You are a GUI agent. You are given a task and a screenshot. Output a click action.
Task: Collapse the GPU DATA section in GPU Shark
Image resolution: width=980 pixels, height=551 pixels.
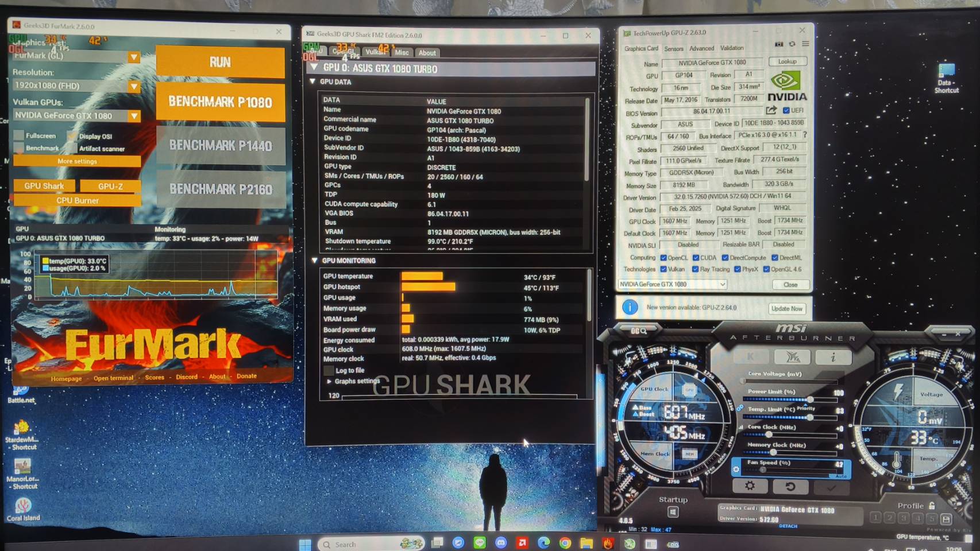coord(312,82)
